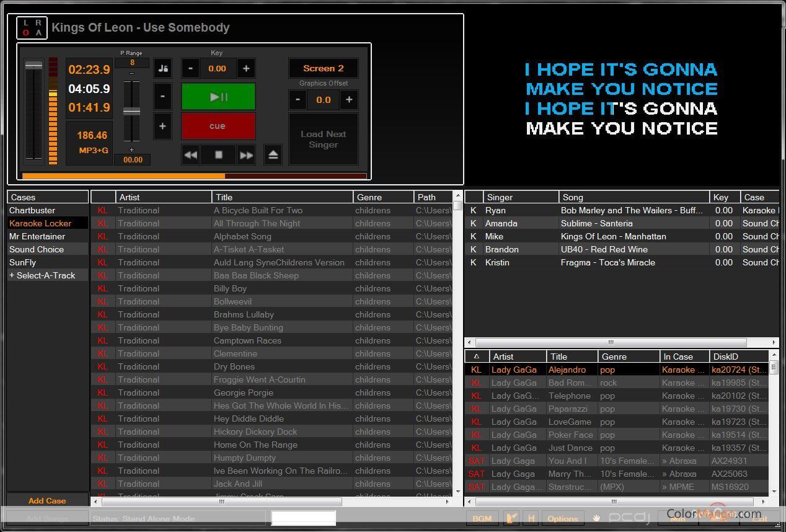Expand the Select-A-Track case
Screen dimensions: 786x532
[48, 275]
